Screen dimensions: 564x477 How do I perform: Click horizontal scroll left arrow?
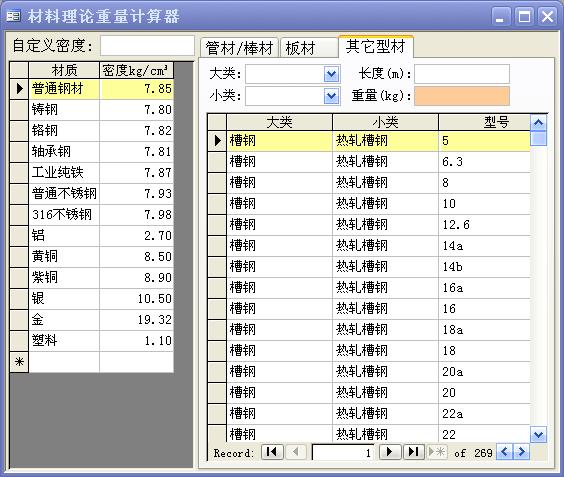pyautogui.click(x=504, y=452)
